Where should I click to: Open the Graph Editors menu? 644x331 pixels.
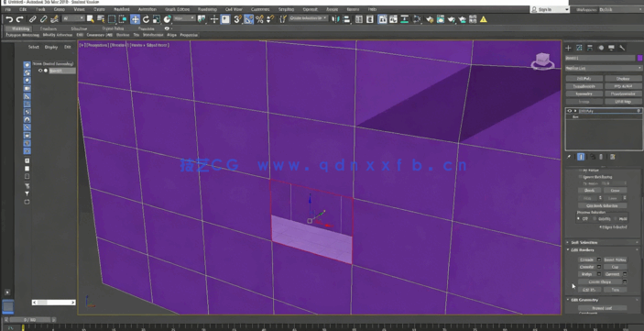click(178, 9)
